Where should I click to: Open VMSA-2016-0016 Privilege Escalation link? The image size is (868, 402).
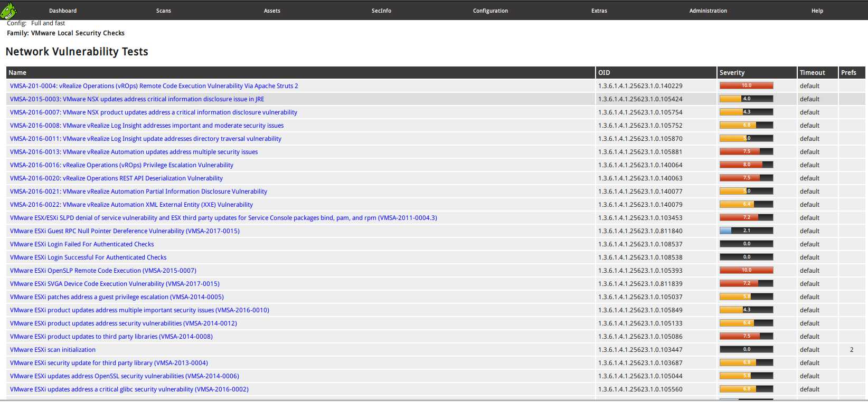pos(121,165)
